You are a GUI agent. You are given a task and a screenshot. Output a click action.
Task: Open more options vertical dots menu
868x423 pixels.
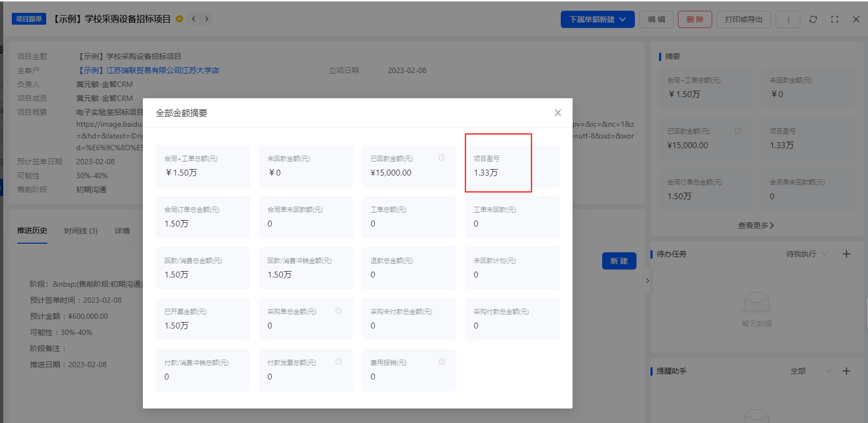789,19
